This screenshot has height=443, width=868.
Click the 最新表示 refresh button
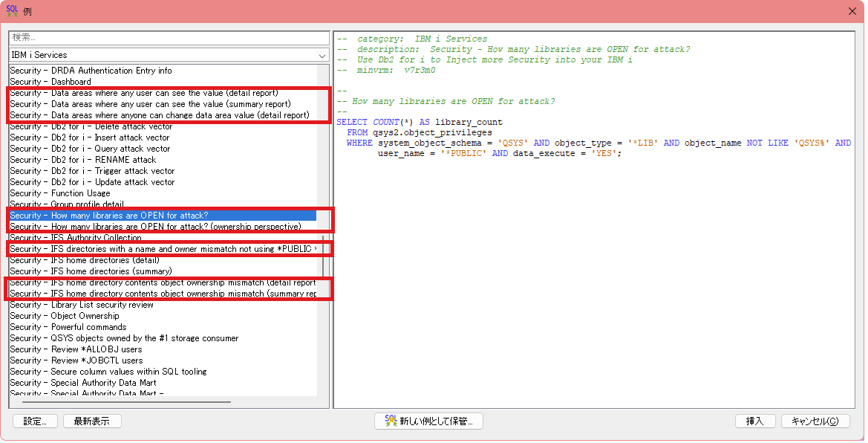point(92,421)
